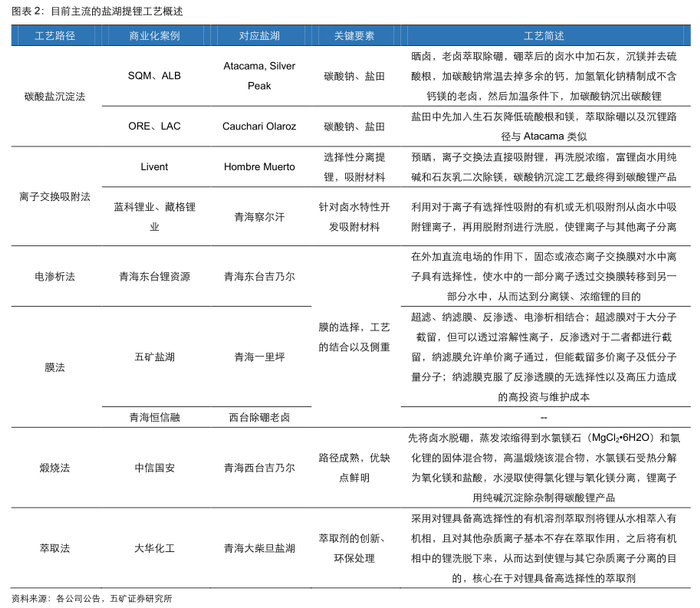Click the '青海恒信融' cell
Screen dimensions: 700x608
point(154,417)
